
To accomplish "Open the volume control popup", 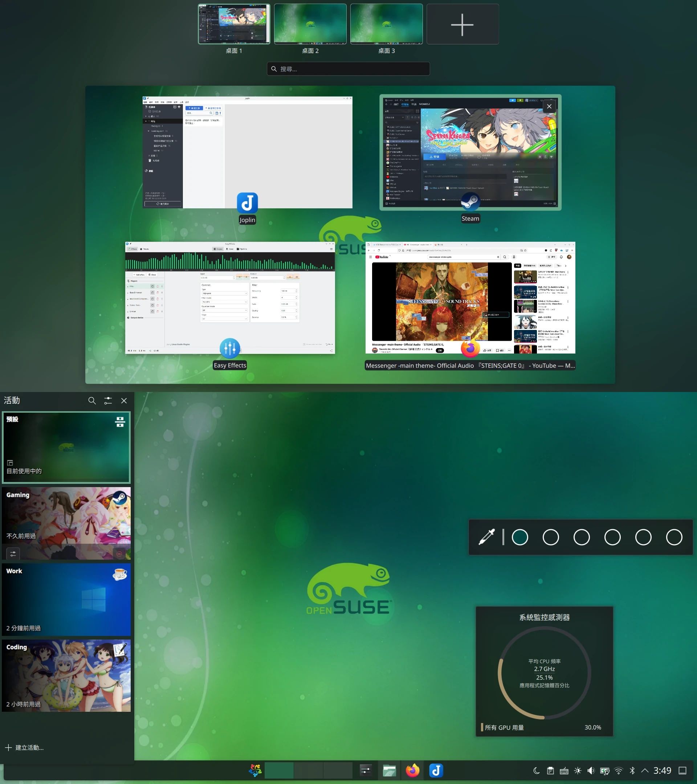I will click(x=591, y=771).
